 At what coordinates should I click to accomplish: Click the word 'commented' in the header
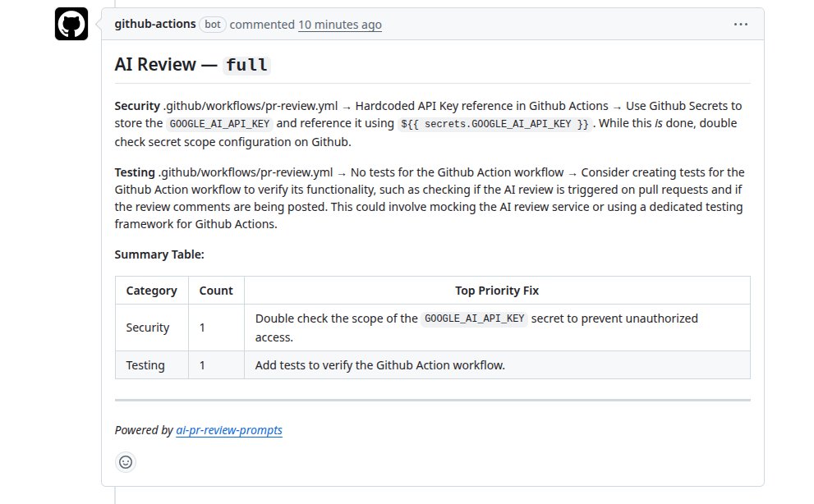[x=262, y=25]
